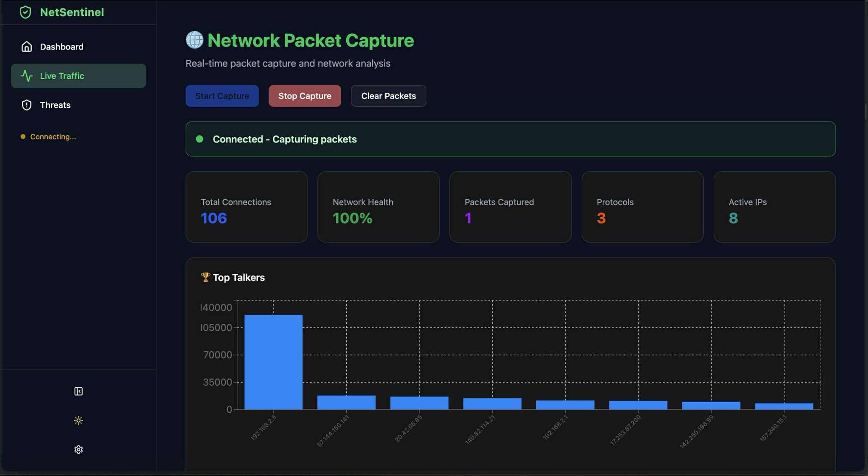Click the 140.82.114.21 axis label

(x=480, y=430)
